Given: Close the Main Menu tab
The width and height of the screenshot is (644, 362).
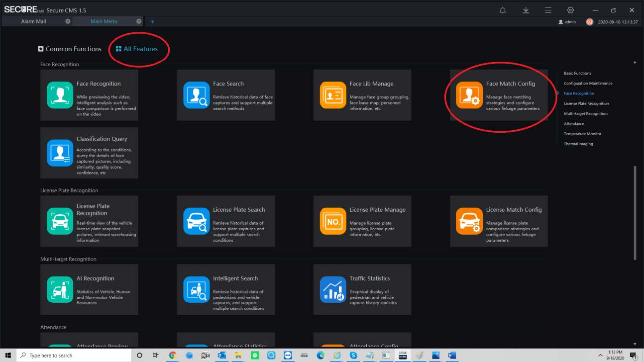Looking at the screenshot, I should 139,21.
